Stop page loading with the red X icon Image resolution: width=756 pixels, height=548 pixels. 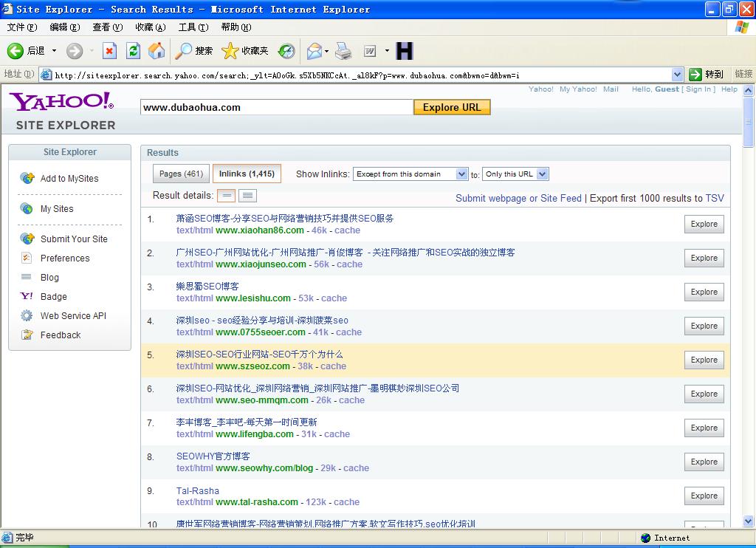[109, 51]
